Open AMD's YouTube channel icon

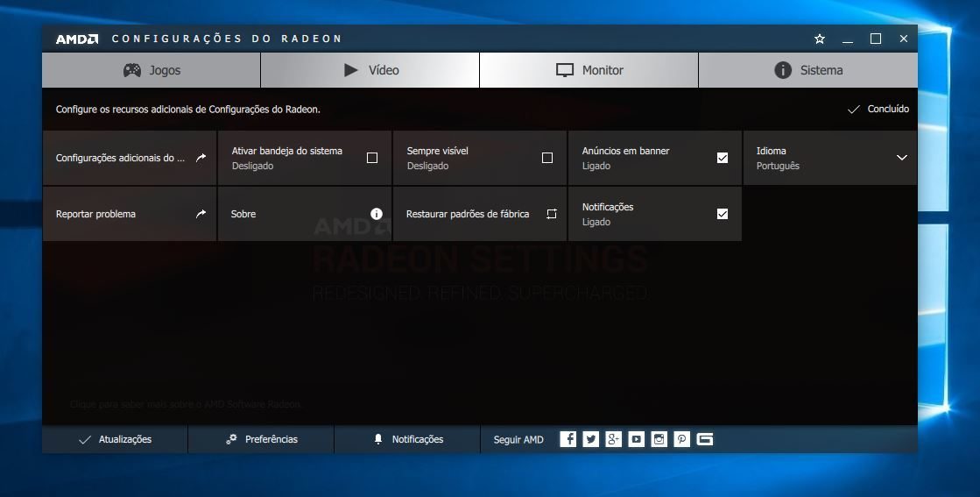pos(636,439)
